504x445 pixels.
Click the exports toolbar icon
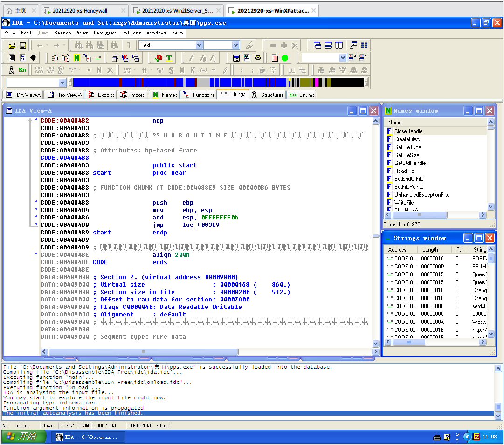55,58
